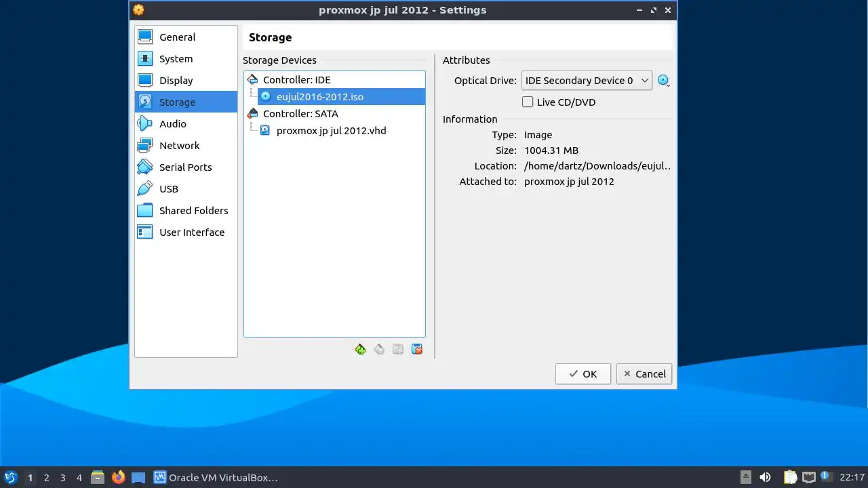Screen dimensions: 868x488
Task: Click the image size value 1004.31 MB
Action: coord(551,150)
